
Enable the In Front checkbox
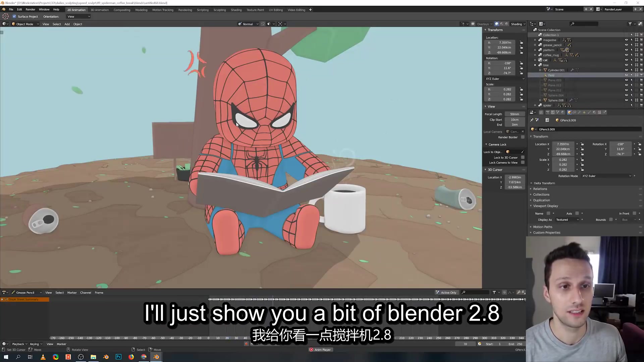pyautogui.click(x=634, y=213)
